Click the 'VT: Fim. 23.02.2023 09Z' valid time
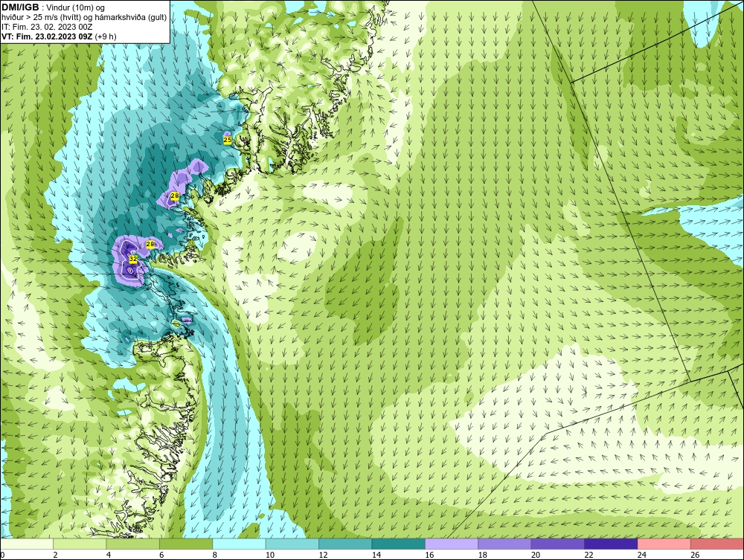Viewport: 744px width, 560px height. [x=47, y=36]
